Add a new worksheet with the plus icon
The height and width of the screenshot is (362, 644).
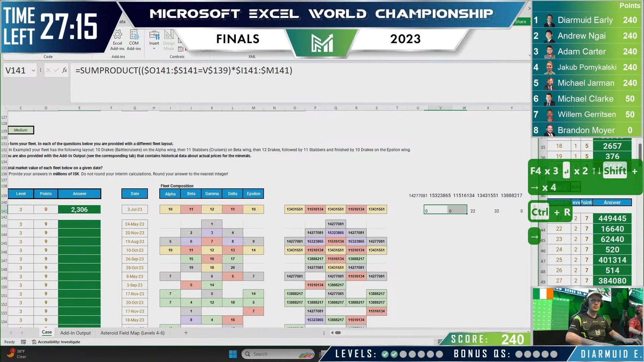click(x=186, y=333)
